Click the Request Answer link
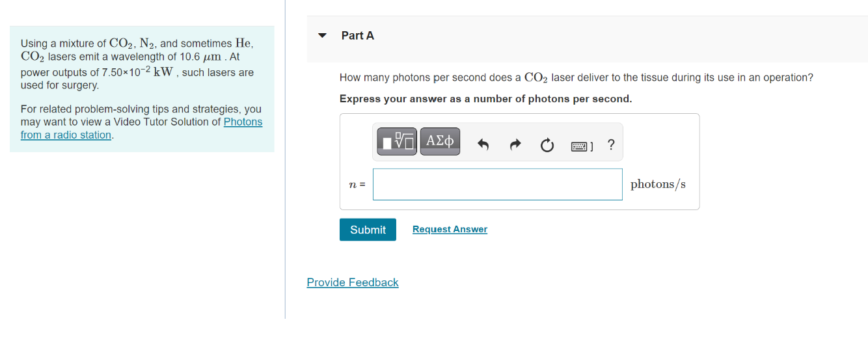The image size is (868, 350). (450, 229)
